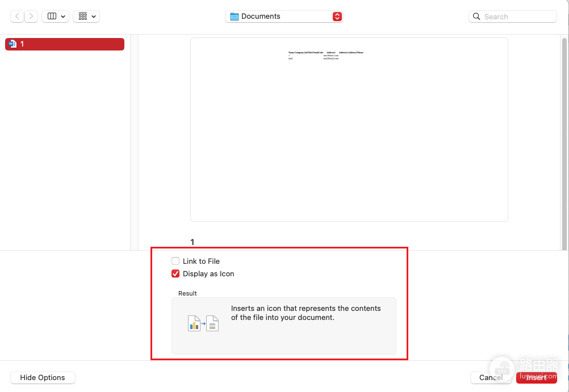569x392 pixels.
Task: Click the result illustration icon
Action: click(x=203, y=323)
